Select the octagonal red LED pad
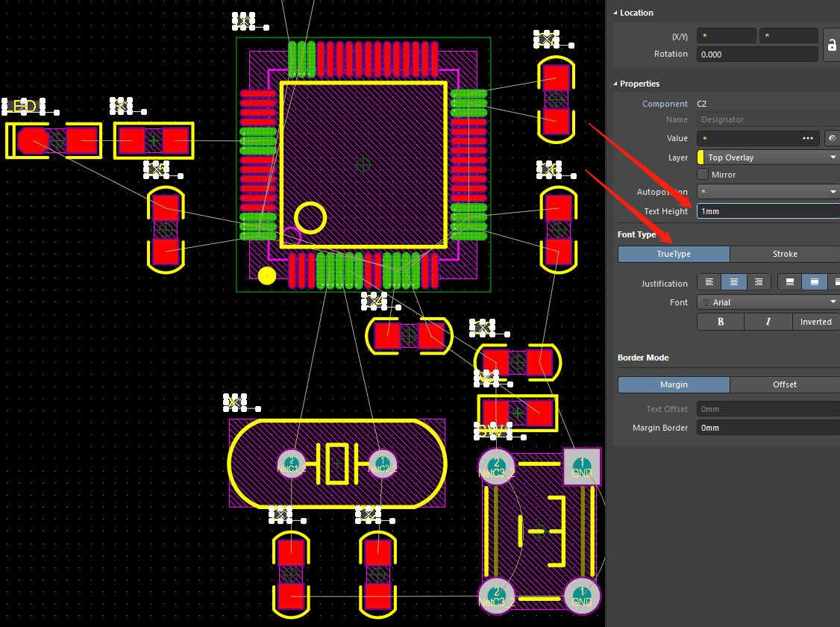This screenshot has height=627, width=840. (x=33, y=141)
